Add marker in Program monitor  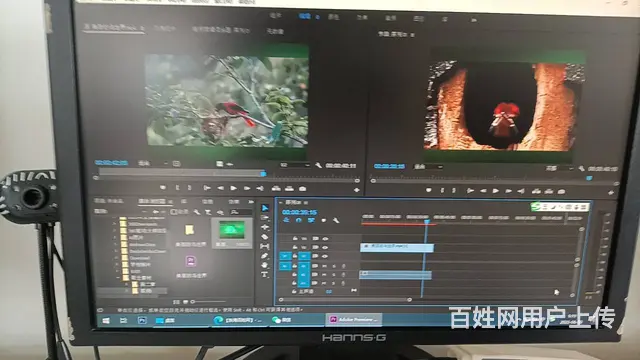pos(429,190)
